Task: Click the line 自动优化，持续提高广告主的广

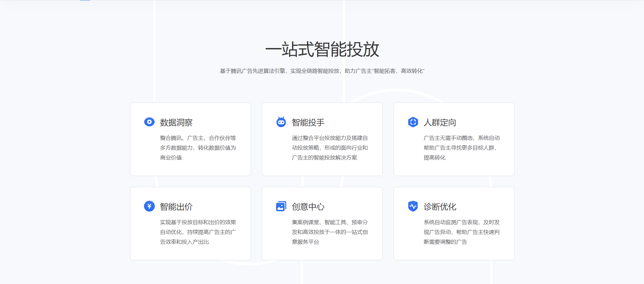Action: click(198, 232)
